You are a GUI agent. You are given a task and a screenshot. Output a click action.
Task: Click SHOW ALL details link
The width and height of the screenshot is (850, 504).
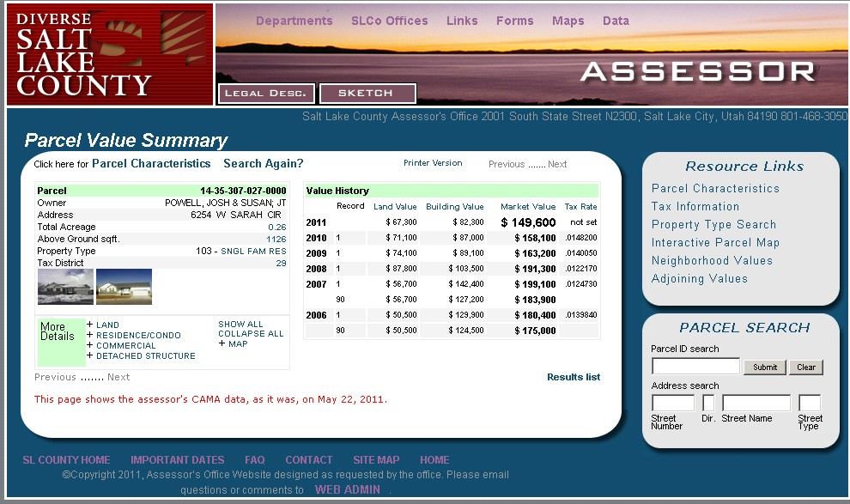coord(240,325)
